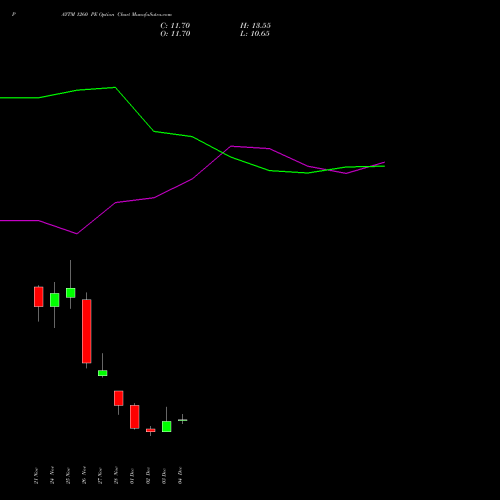500x500 pixels.
Task: Click the '28 Nov' date label
Action: [x=116, y=476]
